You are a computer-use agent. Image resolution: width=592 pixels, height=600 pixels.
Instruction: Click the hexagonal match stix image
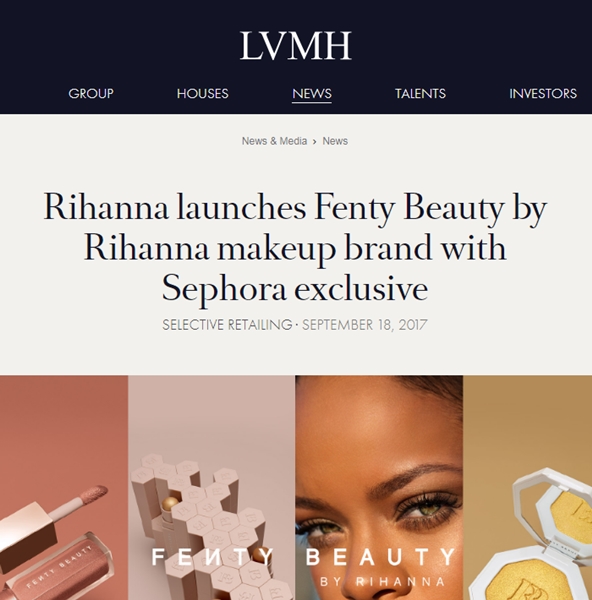pyautogui.click(x=212, y=488)
